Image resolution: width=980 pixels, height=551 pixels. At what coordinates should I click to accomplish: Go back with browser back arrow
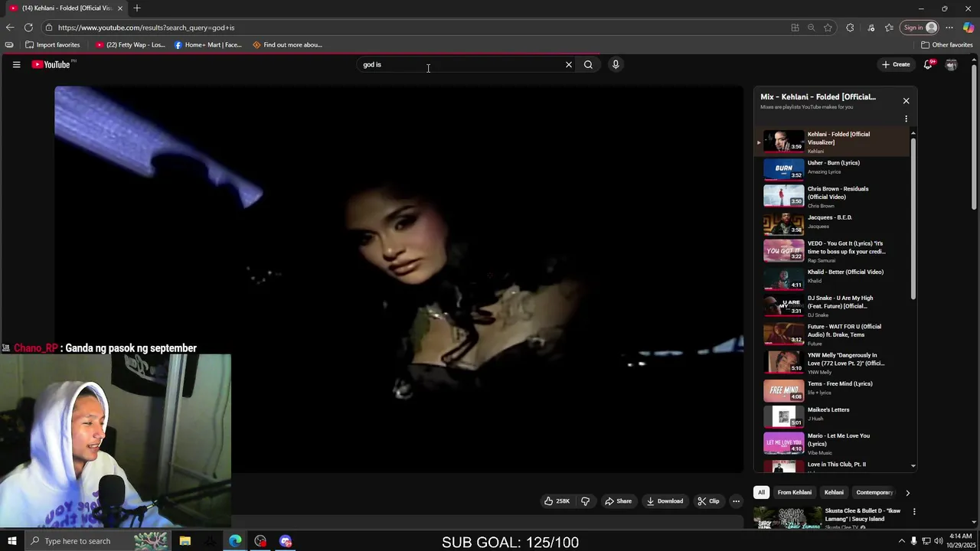[x=10, y=28]
